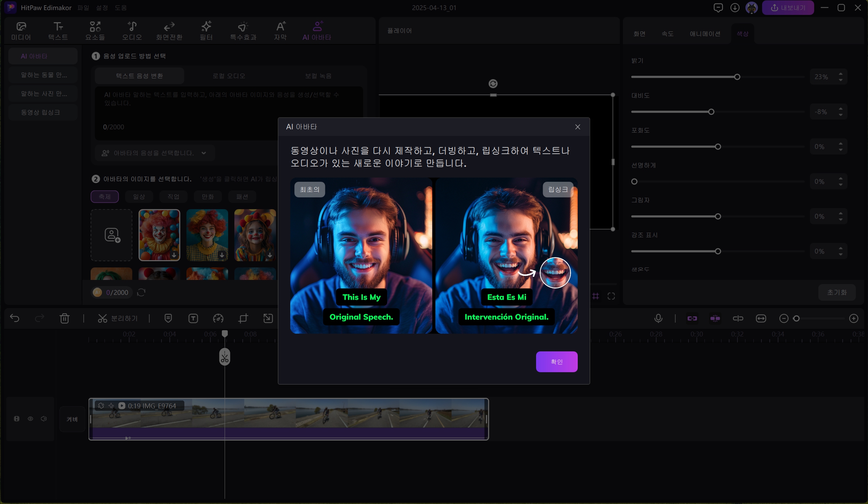Expand the avatar voice selection dropdown
This screenshot has width=868, height=504.
(203, 153)
